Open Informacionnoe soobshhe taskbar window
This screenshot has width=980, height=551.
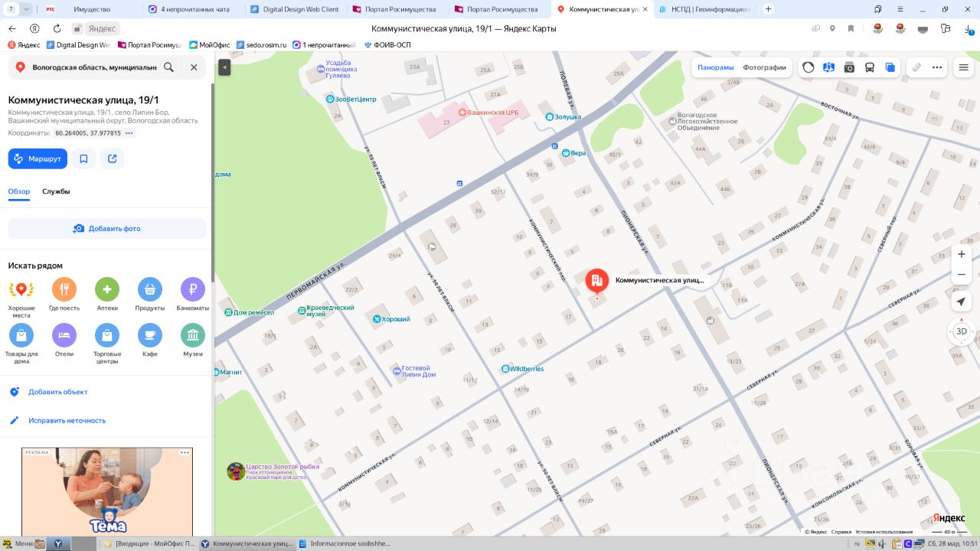click(345, 543)
